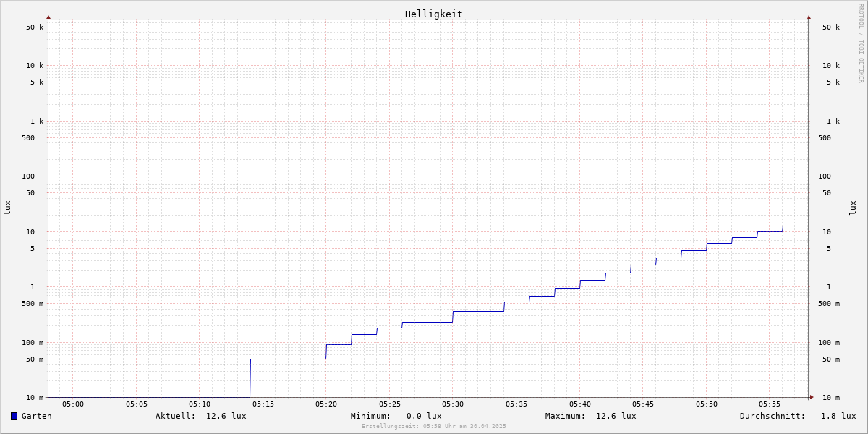Click the blue Garten legend color swatch
This screenshot has height=434, width=868.
(14, 416)
